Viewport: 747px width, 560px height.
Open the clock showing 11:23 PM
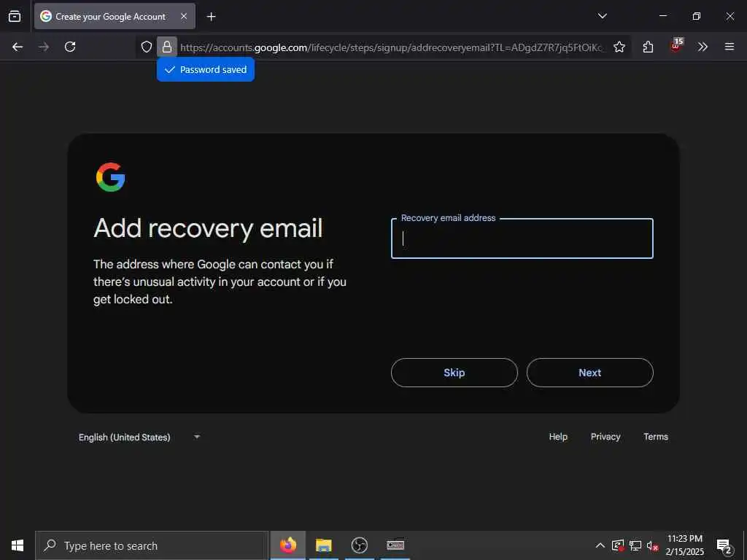tap(684, 545)
